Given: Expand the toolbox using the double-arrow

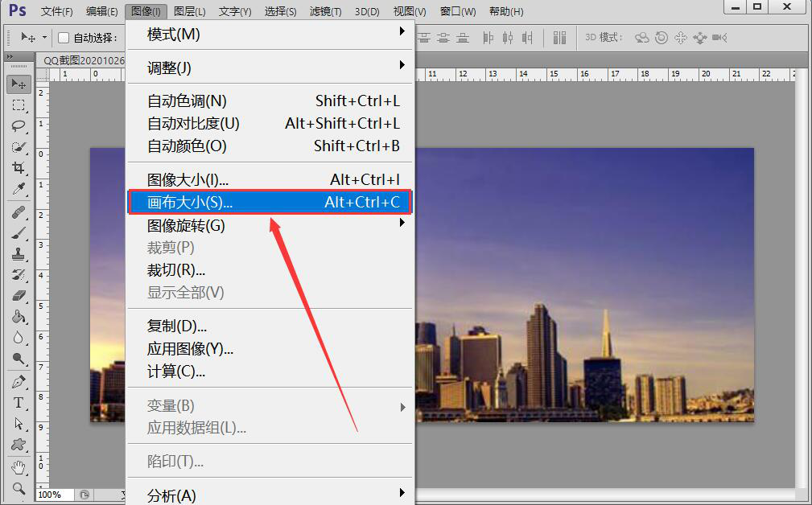Looking at the screenshot, I should pos(10,56).
